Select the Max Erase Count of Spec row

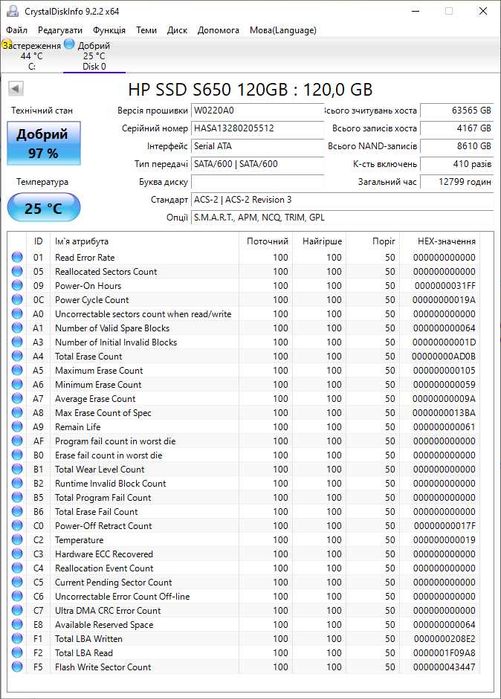(244, 412)
